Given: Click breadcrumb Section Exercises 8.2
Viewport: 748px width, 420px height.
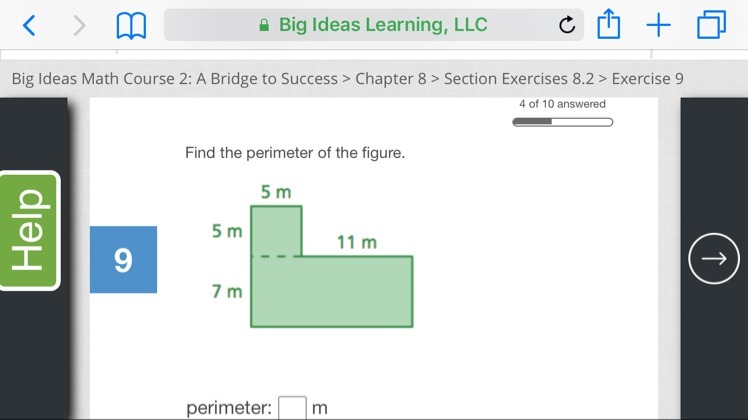Looking at the screenshot, I should 519,78.
